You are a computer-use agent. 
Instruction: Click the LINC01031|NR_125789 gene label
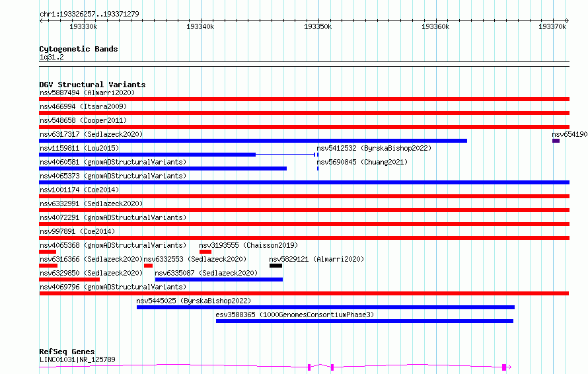pos(77,359)
